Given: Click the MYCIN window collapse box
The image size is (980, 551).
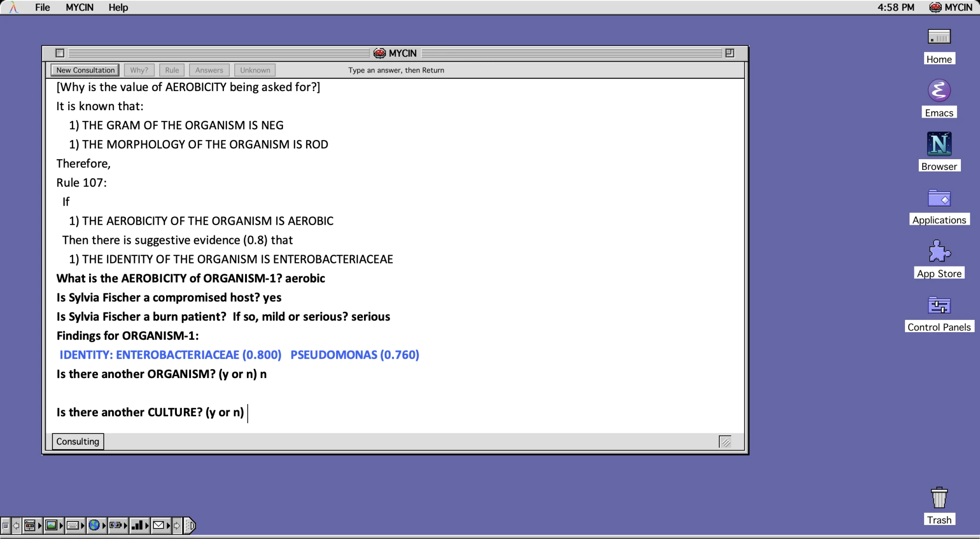Looking at the screenshot, I should [x=730, y=53].
